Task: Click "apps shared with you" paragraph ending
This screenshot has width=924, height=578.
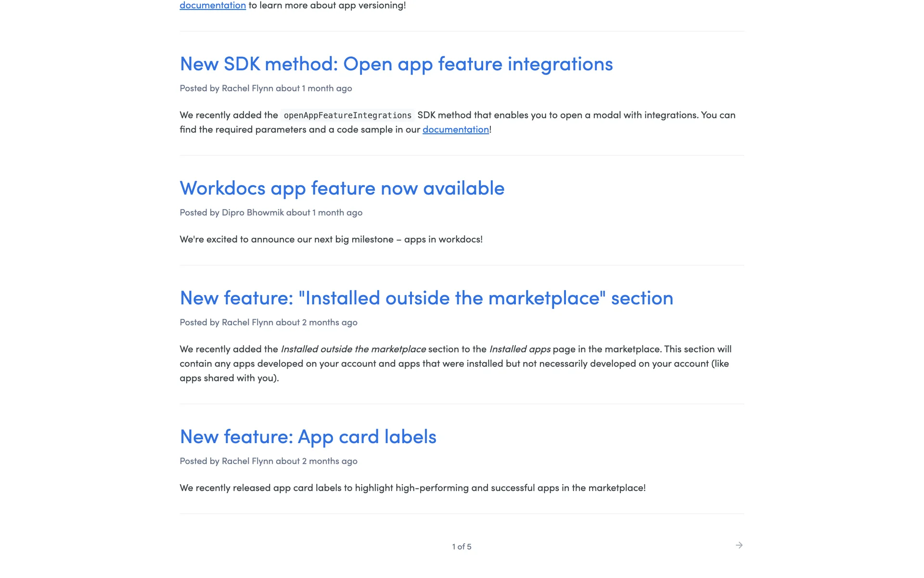Action: 229,378
